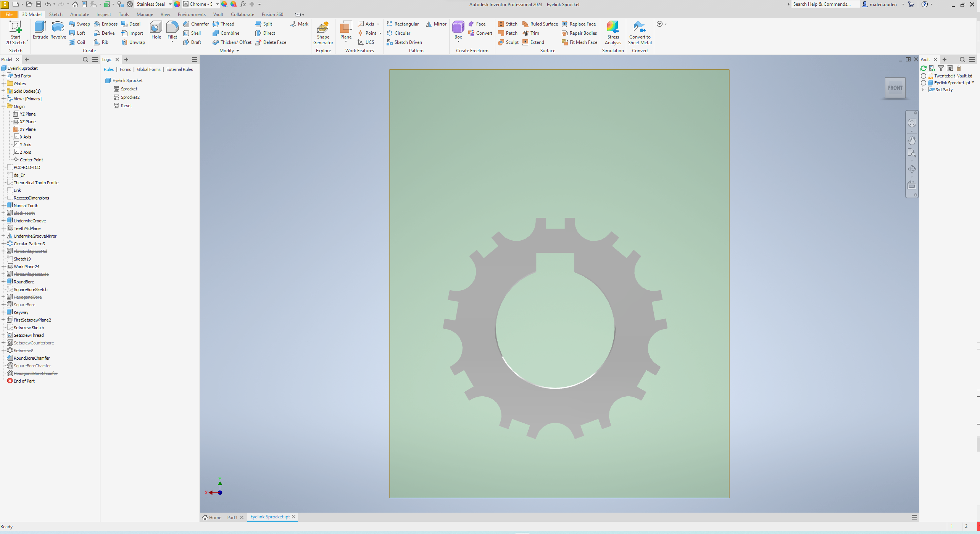Open the Stainless Steel material dropdown
Viewport: 980px width, 534px height.
[169, 4]
